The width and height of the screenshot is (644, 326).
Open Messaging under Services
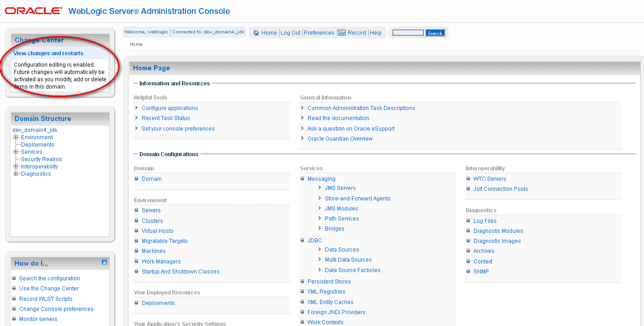click(321, 179)
